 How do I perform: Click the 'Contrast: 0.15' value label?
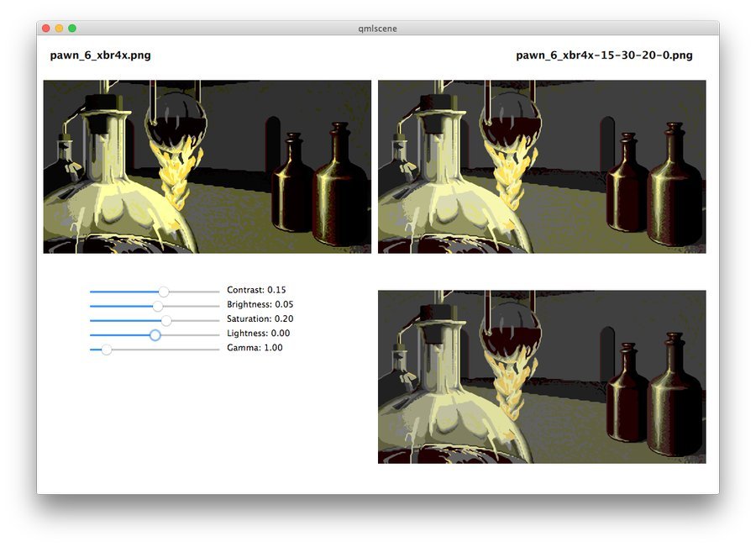(x=256, y=290)
